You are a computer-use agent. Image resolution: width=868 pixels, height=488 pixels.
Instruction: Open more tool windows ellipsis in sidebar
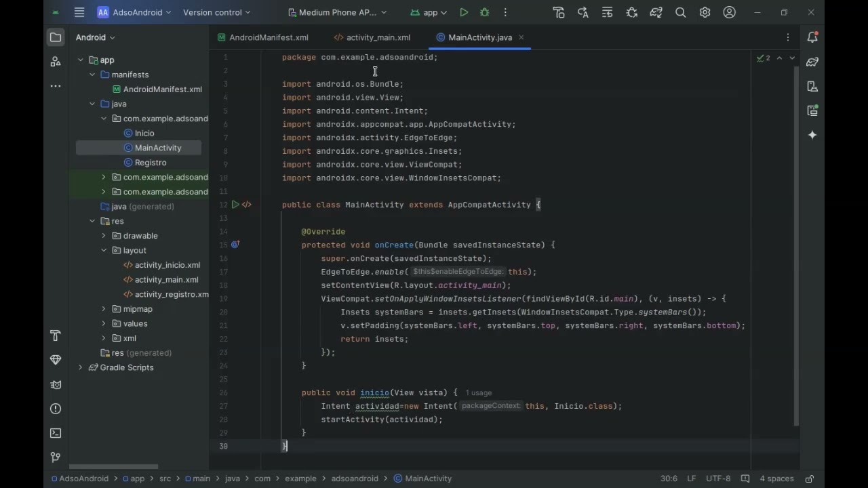coord(56,86)
